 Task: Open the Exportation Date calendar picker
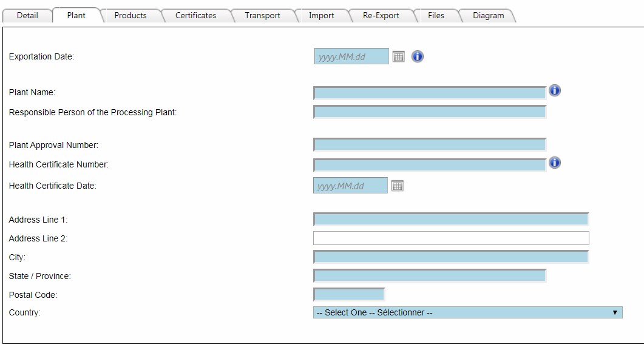click(x=398, y=56)
